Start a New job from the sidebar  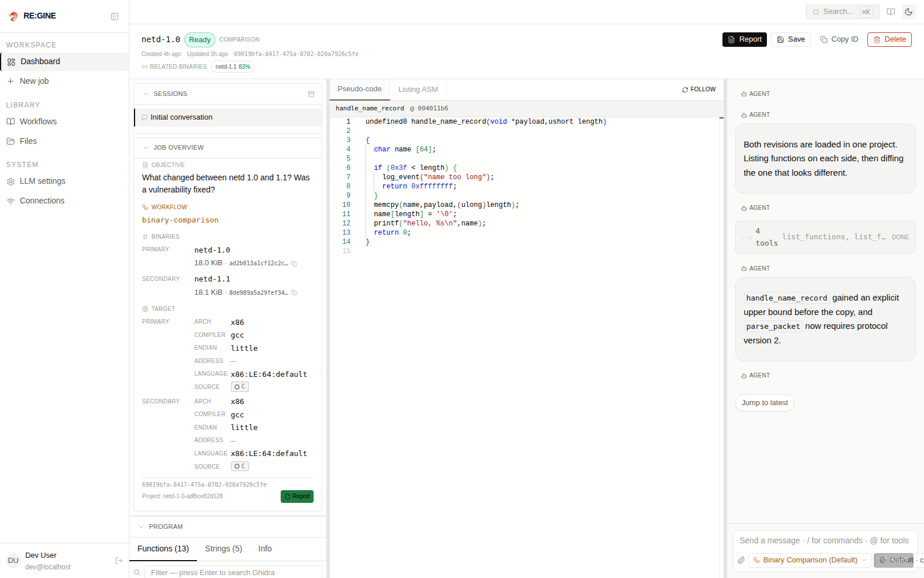[x=64, y=81]
